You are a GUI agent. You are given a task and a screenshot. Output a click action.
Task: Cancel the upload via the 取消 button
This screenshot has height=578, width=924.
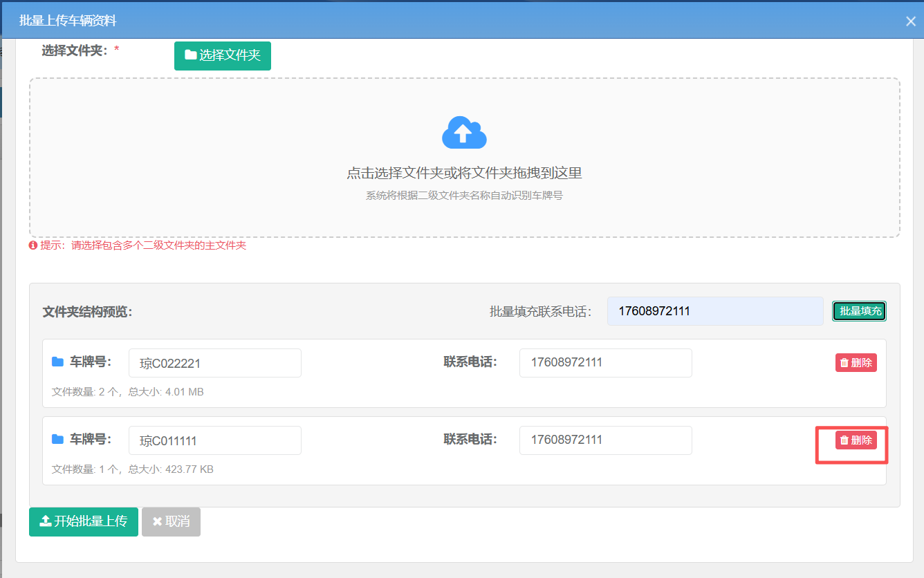click(x=171, y=522)
